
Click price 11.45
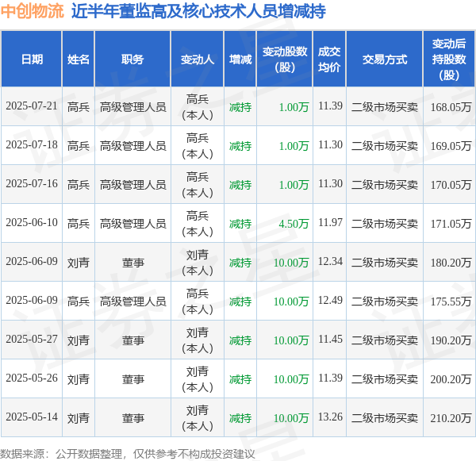[330, 340]
